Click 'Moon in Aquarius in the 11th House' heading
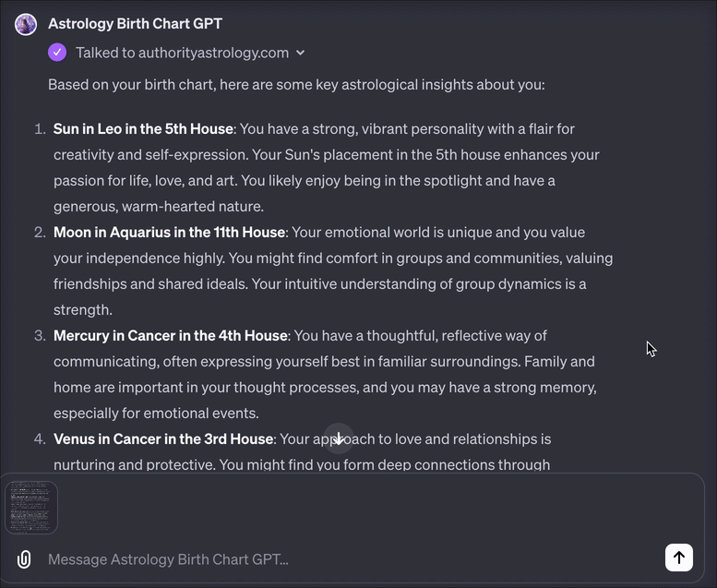This screenshot has height=588, width=717. pyautogui.click(x=169, y=233)
